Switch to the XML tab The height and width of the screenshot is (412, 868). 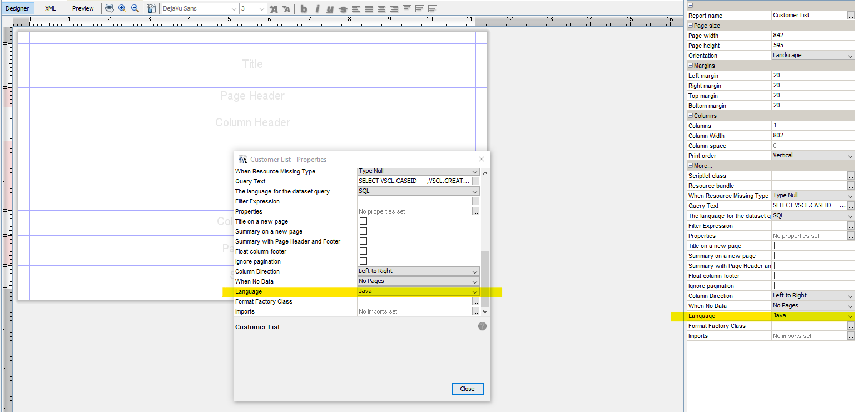point(51,8)
